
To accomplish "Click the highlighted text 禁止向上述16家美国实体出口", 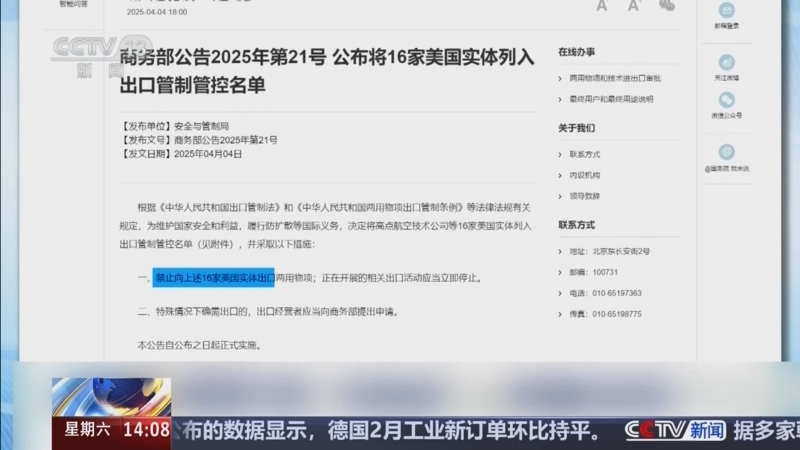I will pyautogui.click(x=213, y=278).
